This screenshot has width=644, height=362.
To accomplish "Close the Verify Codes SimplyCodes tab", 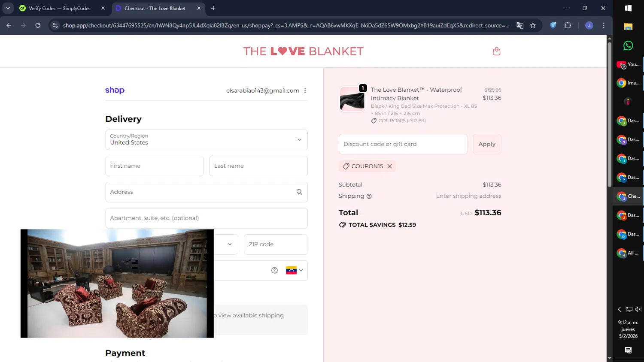I will click(x=103, y=8).
